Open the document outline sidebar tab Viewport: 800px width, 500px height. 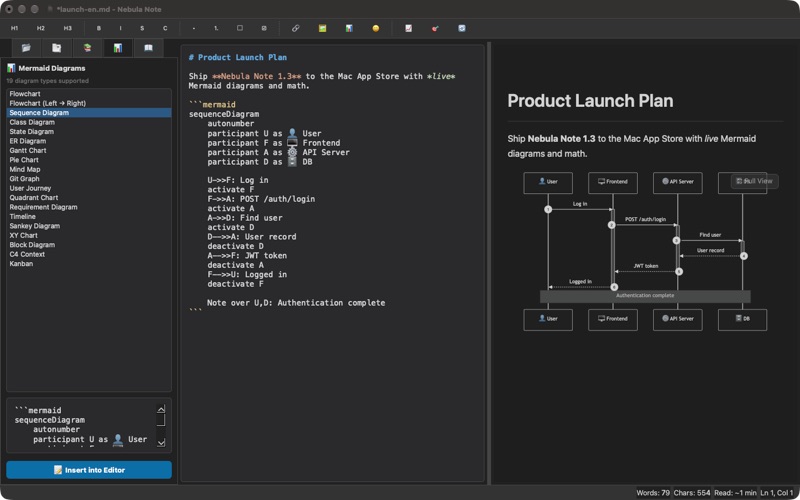point(57,48)
